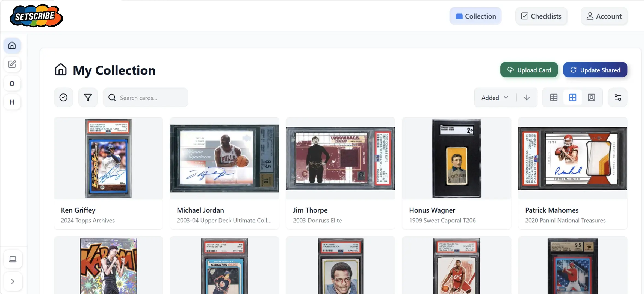The height and width of the screenshot is (294, 644).
Task: Open the LeBron James autograph card
Action: click(x=457, y=266)
